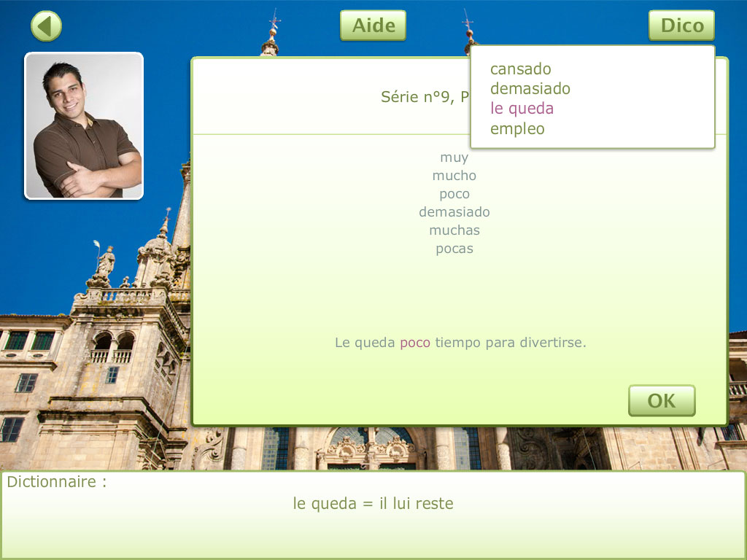Click the man's profile photo

point(84,125)
